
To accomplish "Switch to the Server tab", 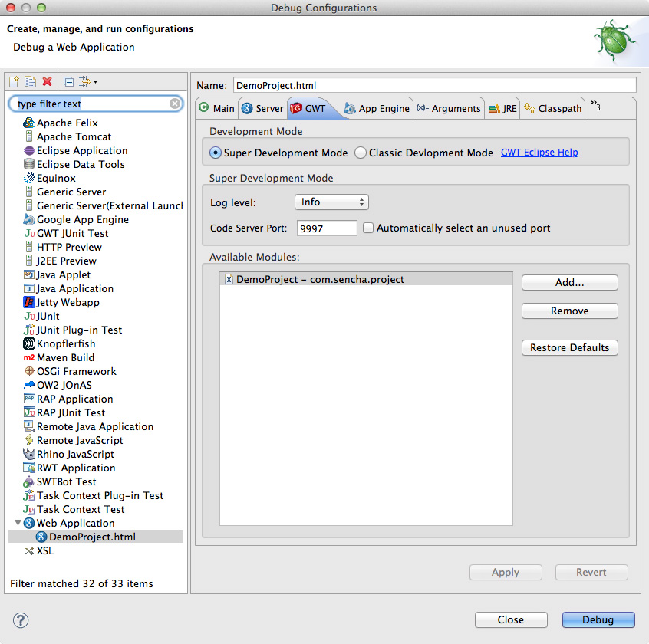I will click(262, 108).
